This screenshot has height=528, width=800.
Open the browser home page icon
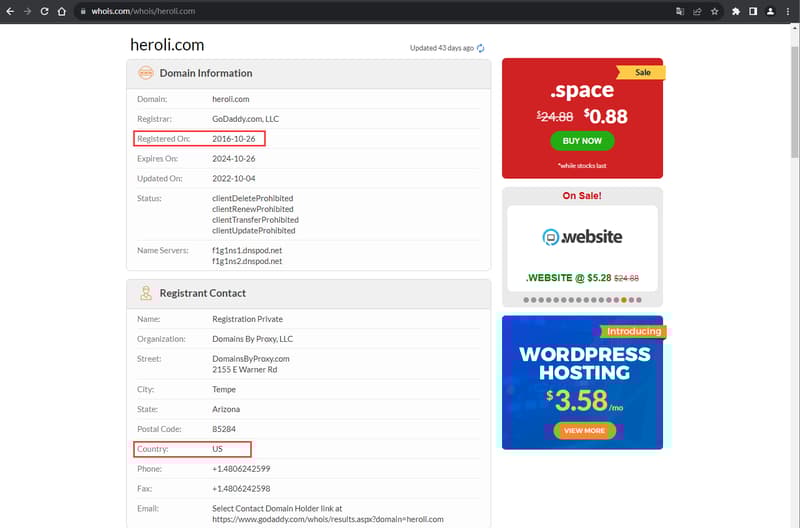62,11
